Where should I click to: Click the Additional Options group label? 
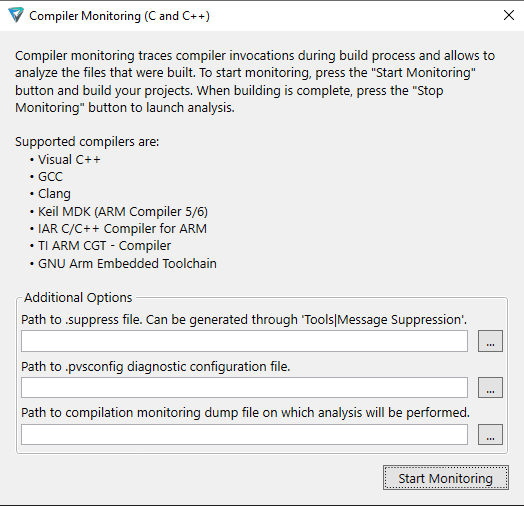click(x=78, y=297)
